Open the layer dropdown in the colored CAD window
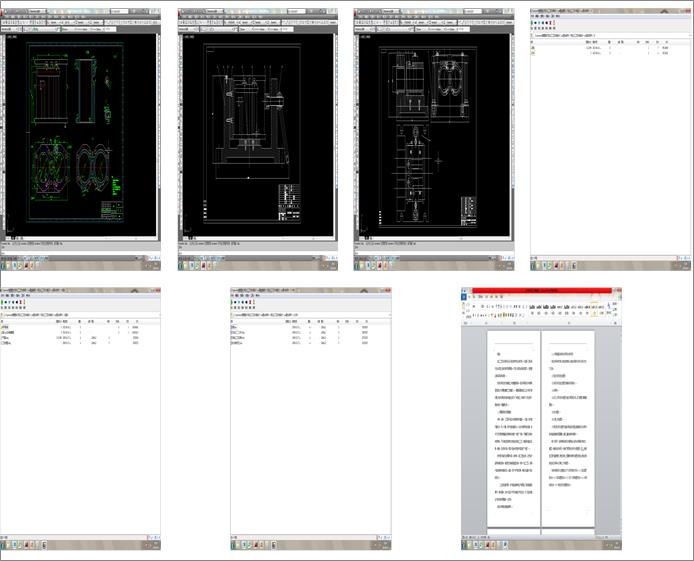The width and height of the screenshot is (694, 561). [42, 29]
